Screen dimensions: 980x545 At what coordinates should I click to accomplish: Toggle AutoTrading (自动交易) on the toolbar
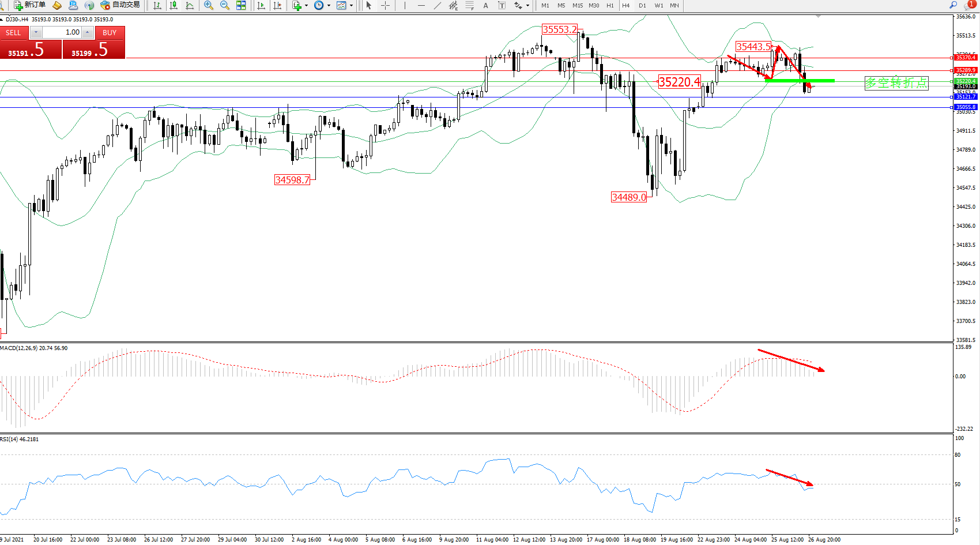click(x=120, y=5)
